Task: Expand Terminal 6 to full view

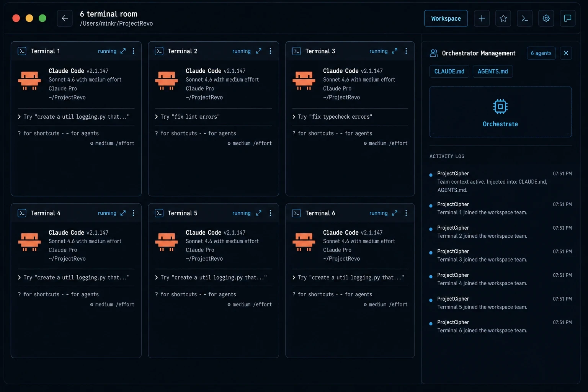Action: coord(395,213)
